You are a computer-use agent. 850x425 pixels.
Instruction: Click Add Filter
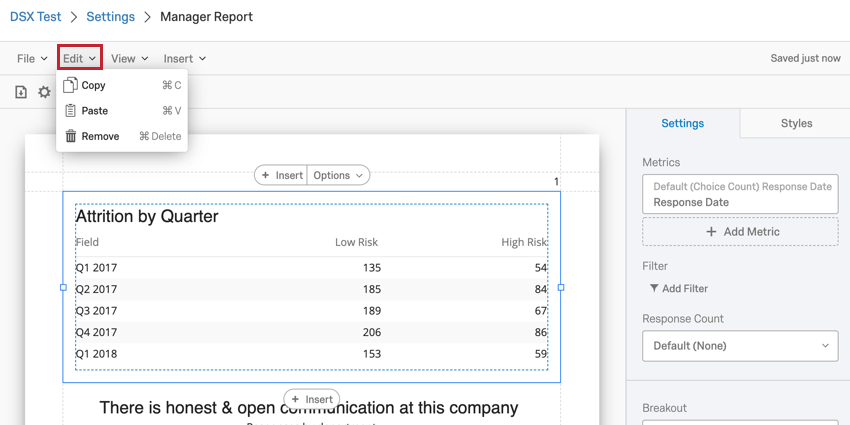[x=679, y=289]
